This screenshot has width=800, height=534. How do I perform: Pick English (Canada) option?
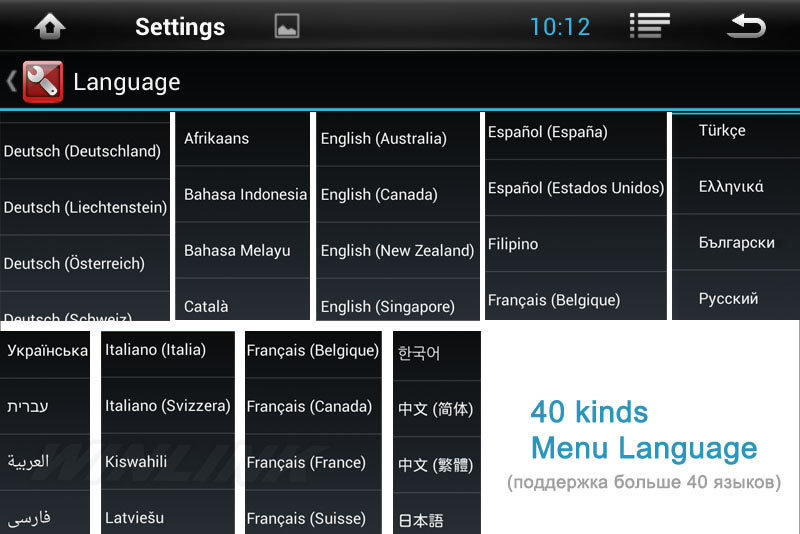(379, 194)
